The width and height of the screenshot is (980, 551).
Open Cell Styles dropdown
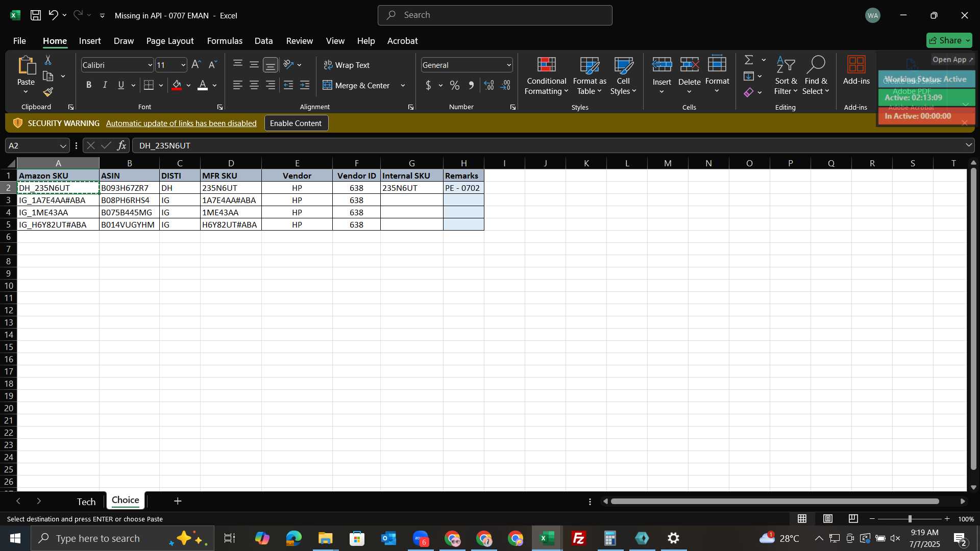[623, 77]
